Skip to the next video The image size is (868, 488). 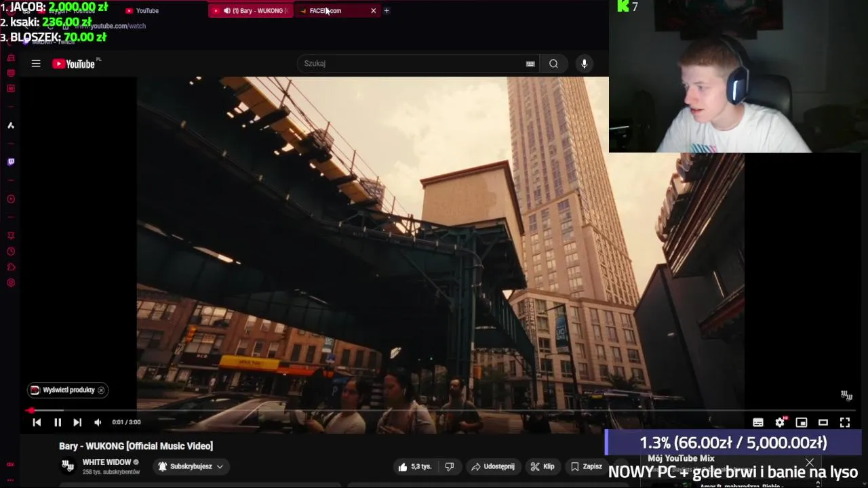click(77, 422)
